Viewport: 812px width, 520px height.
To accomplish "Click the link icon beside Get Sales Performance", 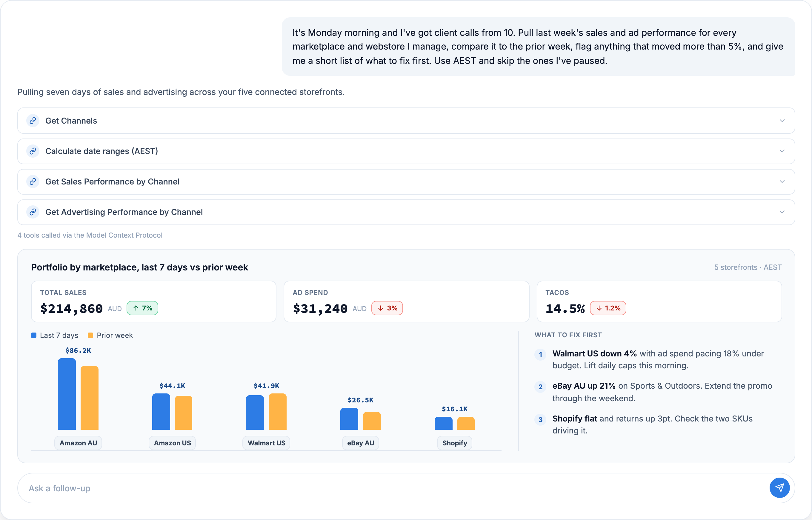I will (x=33, y=182).
